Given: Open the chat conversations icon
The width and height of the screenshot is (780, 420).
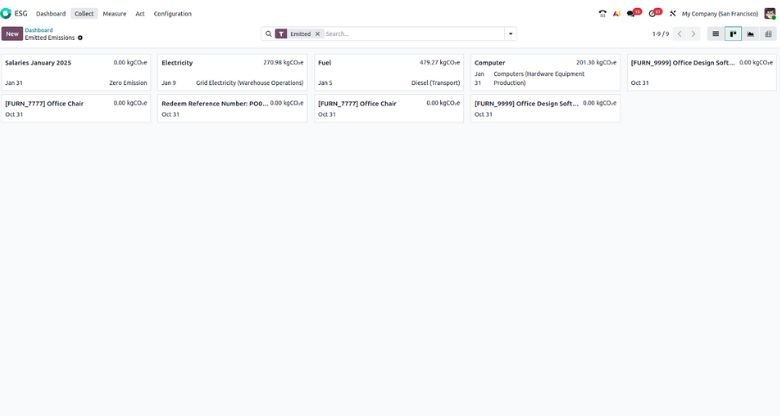Looking at the screenshot, I should pos(631,14).
